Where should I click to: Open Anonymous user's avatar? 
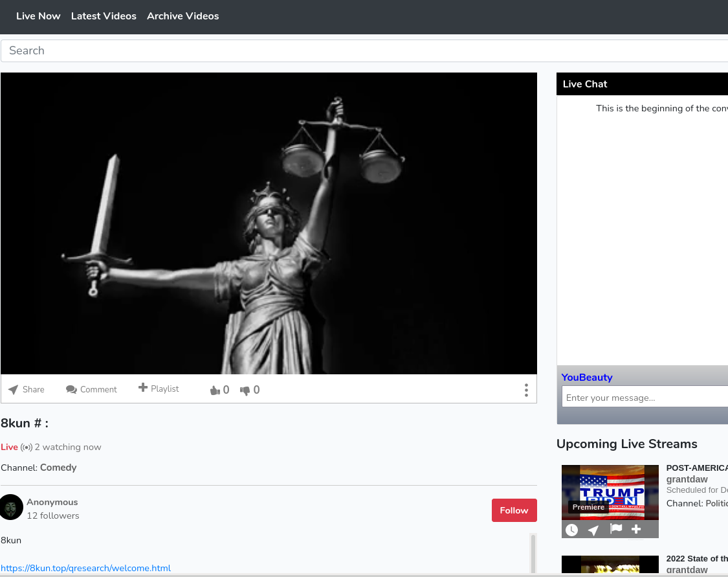11,507
